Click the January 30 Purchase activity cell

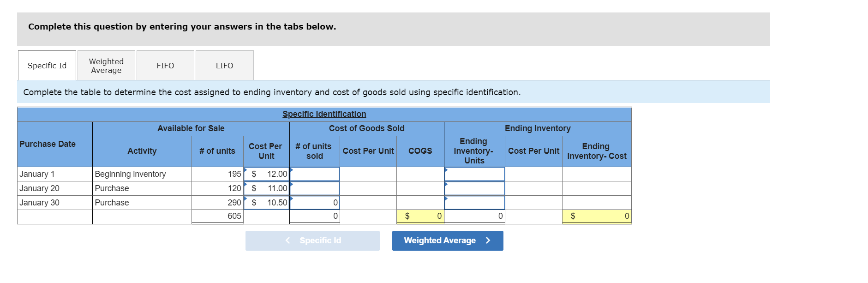tap(142, 203)
